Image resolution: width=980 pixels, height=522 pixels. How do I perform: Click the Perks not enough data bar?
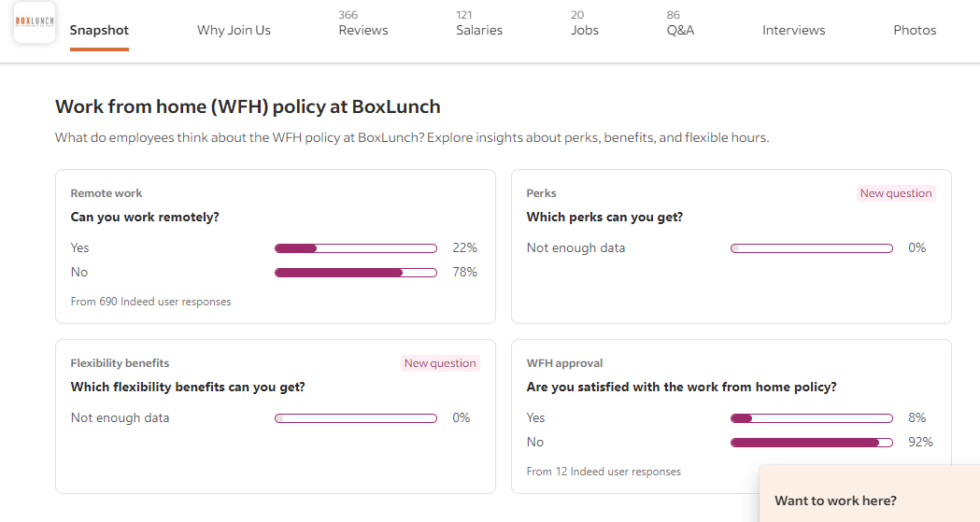point(811,248)
